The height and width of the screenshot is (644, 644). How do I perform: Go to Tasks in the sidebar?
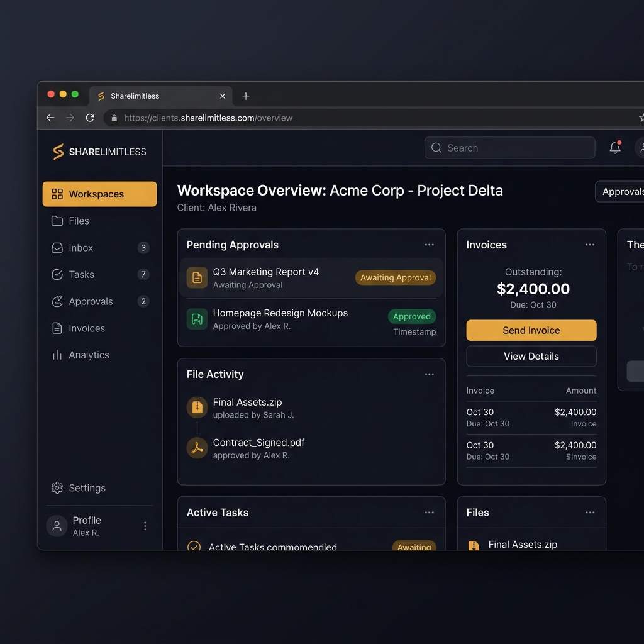(99, 274)
